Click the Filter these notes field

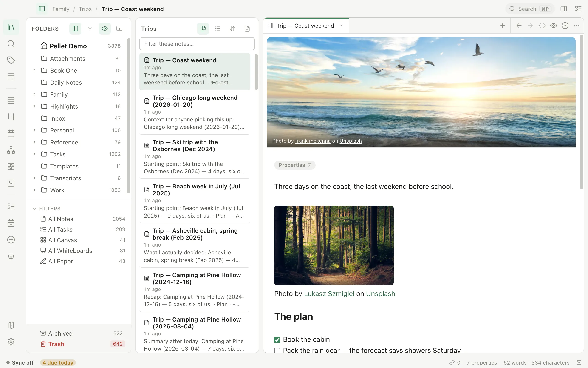[197, 44]
